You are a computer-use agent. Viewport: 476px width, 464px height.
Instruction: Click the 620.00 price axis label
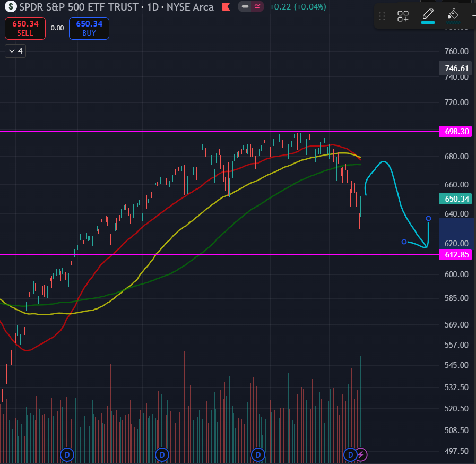(x=456, y=244)
